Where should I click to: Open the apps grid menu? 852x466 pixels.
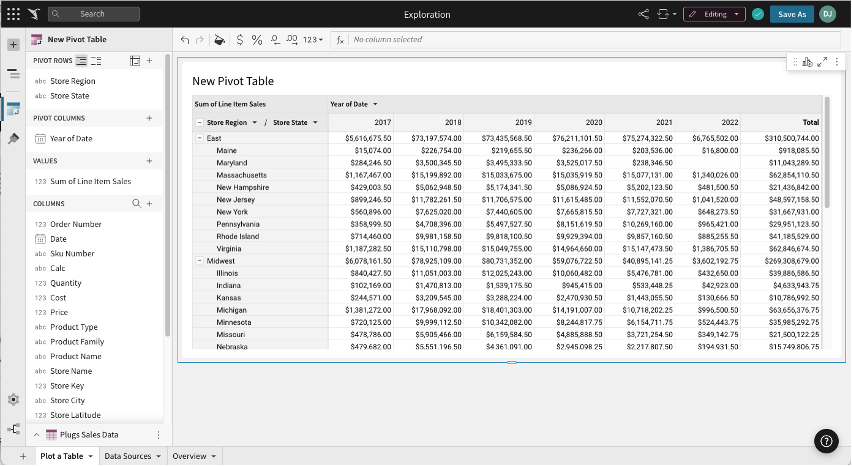pyautogui.click(x=13, y=14)
